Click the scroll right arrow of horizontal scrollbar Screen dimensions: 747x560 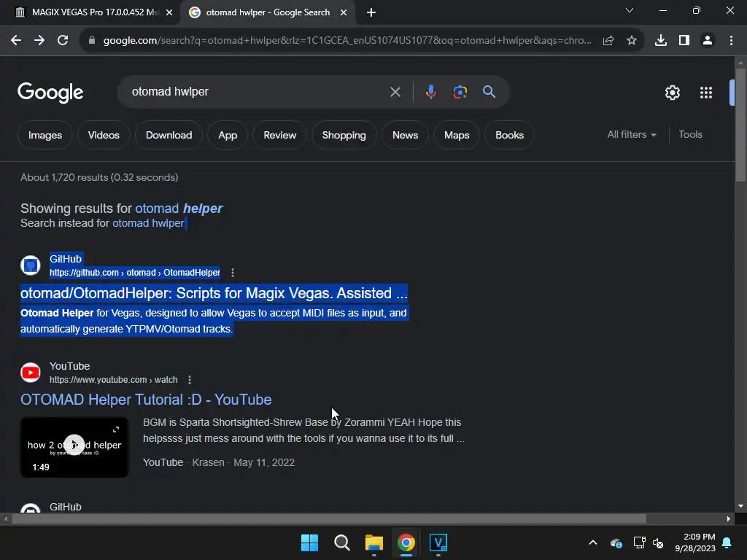[x=729, y=519]
